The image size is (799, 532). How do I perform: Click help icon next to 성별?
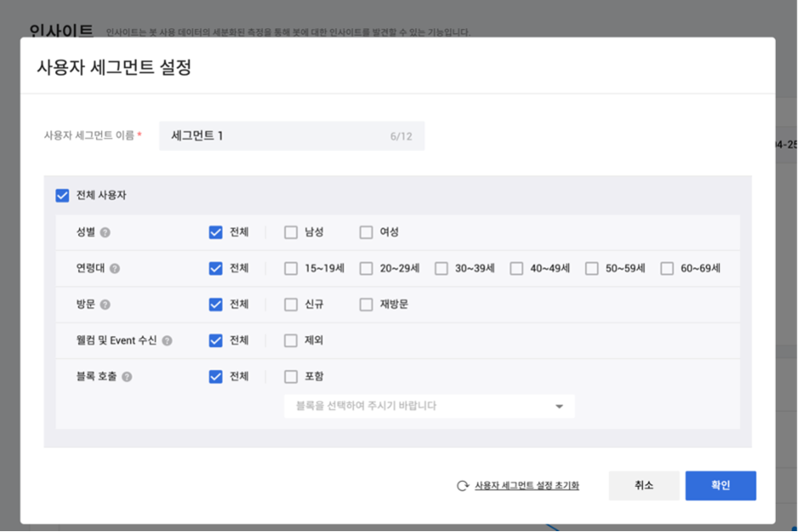point(106,232)
